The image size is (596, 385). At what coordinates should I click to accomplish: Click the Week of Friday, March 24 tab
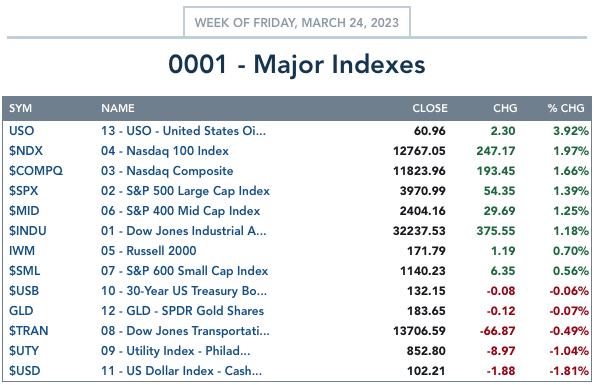tap(297, 22)
